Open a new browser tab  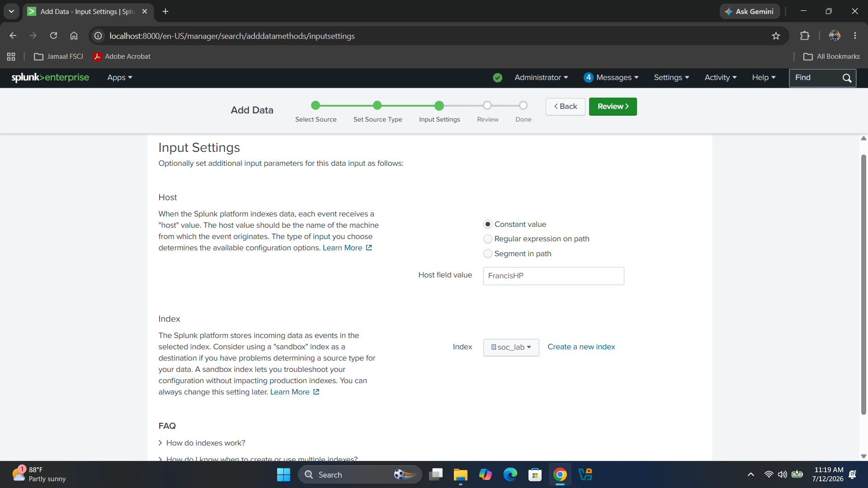[165, 11]
